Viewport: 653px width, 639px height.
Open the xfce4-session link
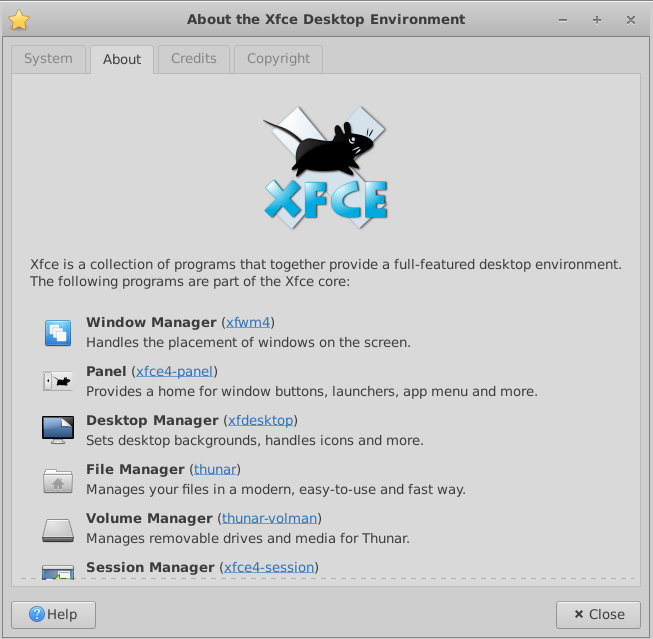point(269,567)
